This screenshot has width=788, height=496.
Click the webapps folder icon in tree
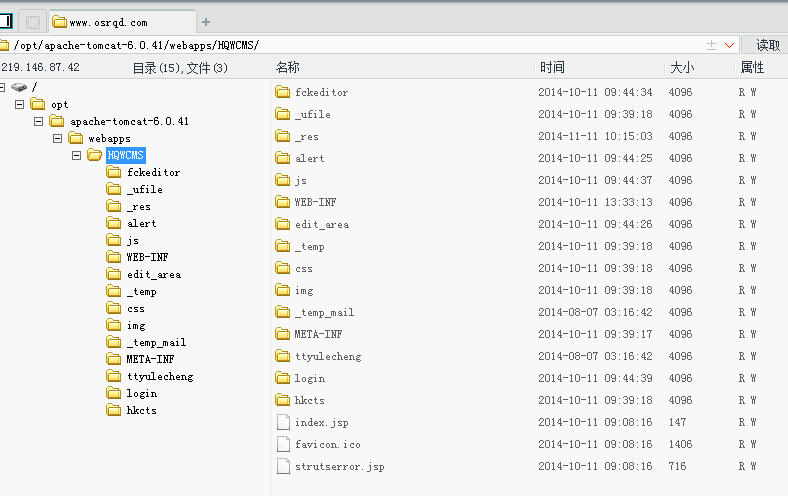click(75, 138)
